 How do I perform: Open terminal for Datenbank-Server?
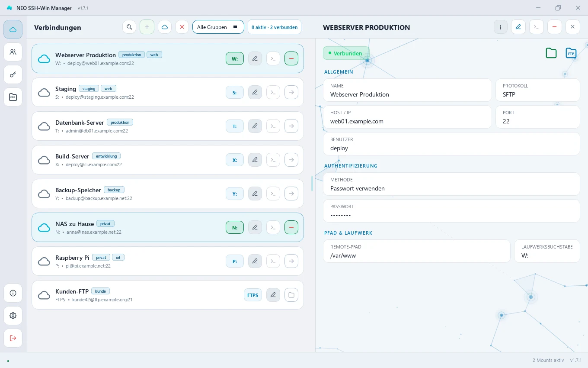click(x=273, y=126)
